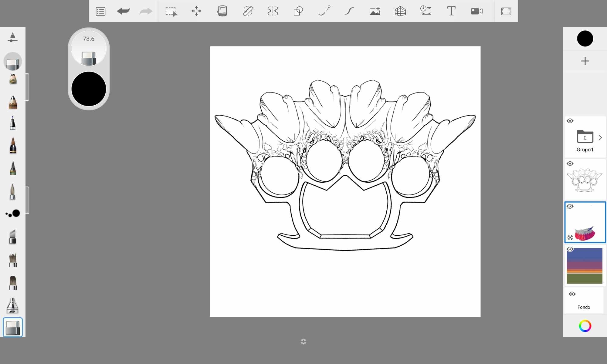Open the main menu list
Image resolution: width=607 pixels, height=364 pixels.
tap(100, 11)
